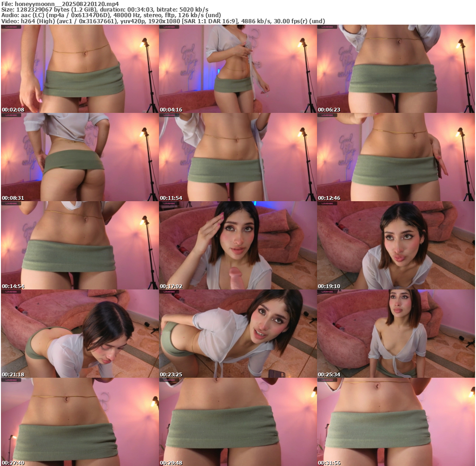476x466 pixels.
Task: Click the Video codec info line
Action: click(163, 21)
